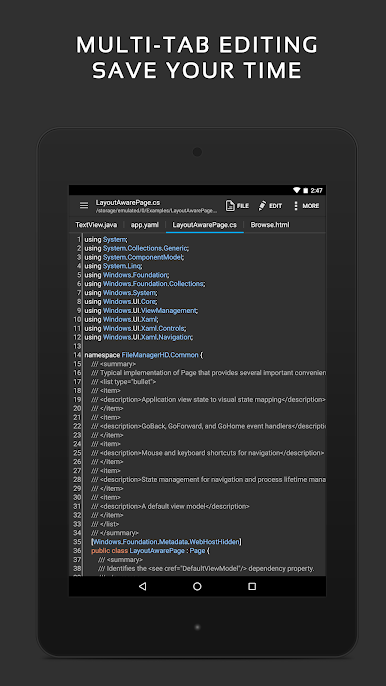The width and height of the screenshot is (386, 686).
Task: Click the '/// </summary>' line 34
Action: coord(115,533)
